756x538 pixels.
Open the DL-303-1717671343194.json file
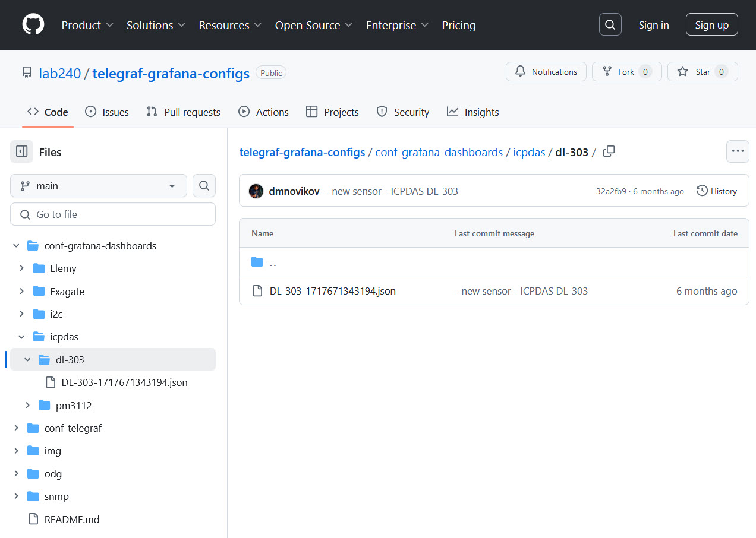(x=332, y=290)
